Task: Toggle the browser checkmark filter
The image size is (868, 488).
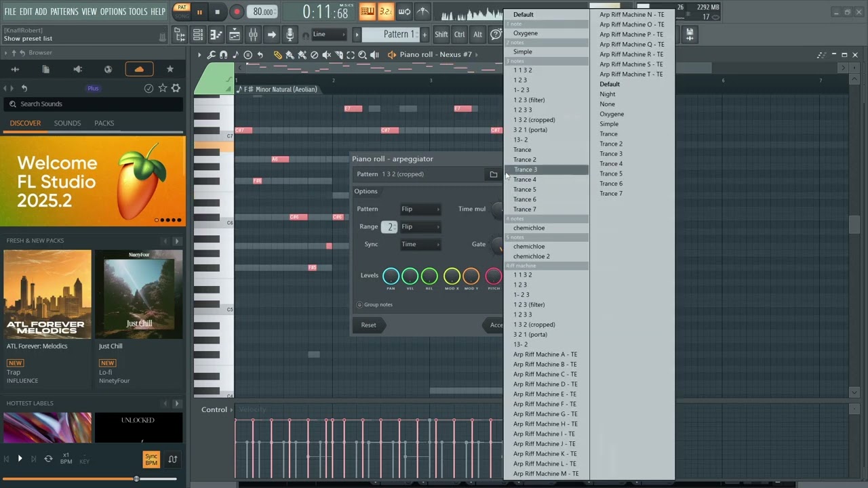Action: tap(149, 88)
